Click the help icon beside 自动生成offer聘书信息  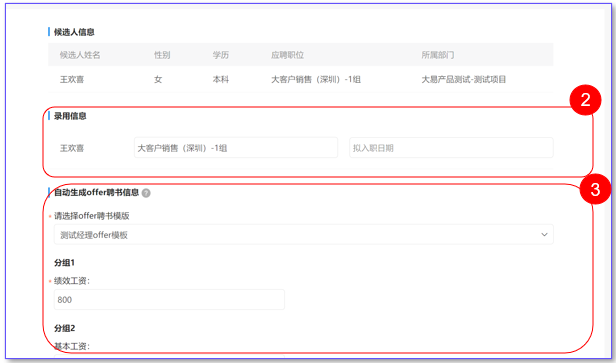146,193
